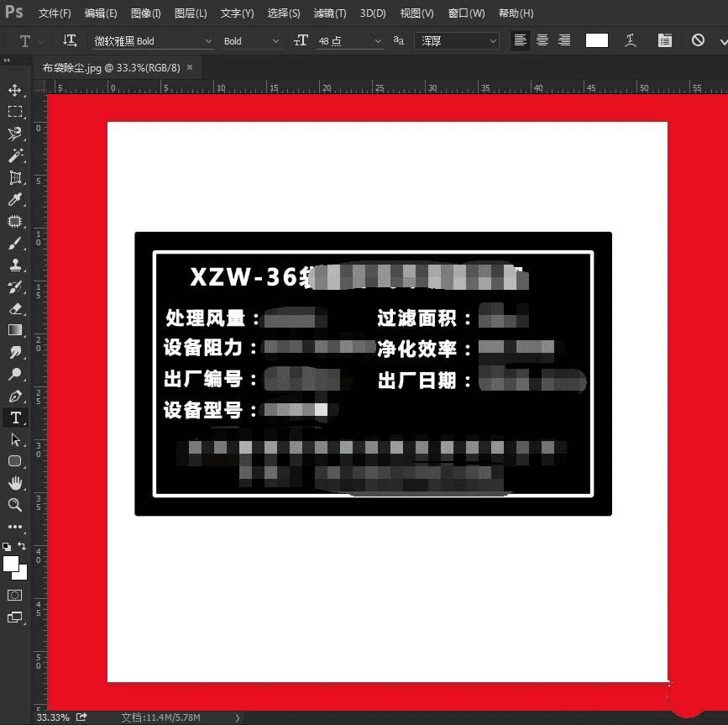Open the 浑厚 anti-aliasing dropdown
The height and width of the screenshot is (725, 728).
(457, 41)
